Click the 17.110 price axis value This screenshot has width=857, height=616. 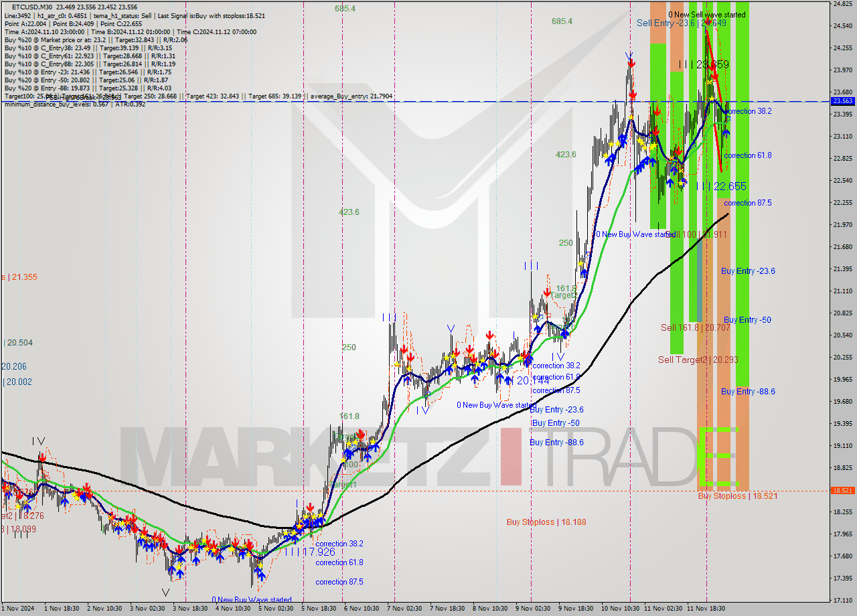[842, 600]
